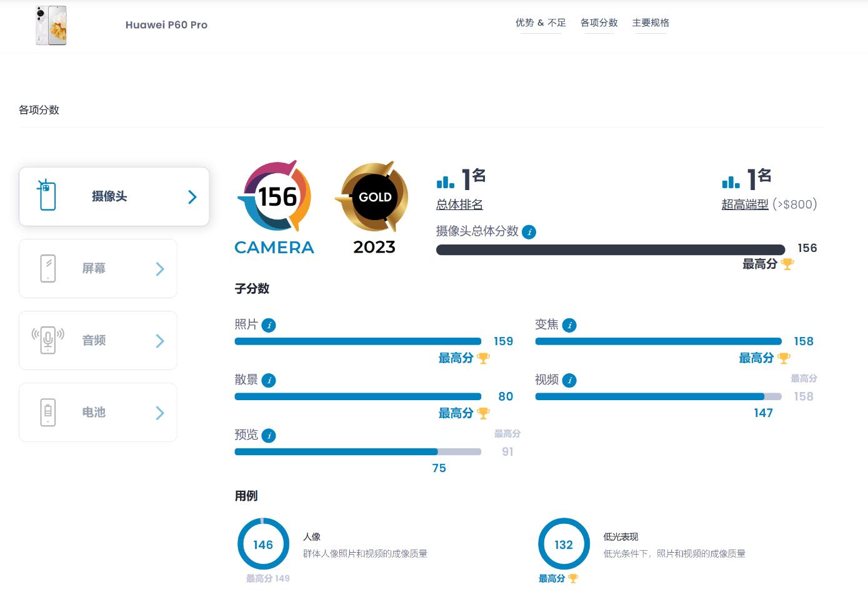Click the 人像 use case heading
868x599 pixels.
[x=312, y=536]
